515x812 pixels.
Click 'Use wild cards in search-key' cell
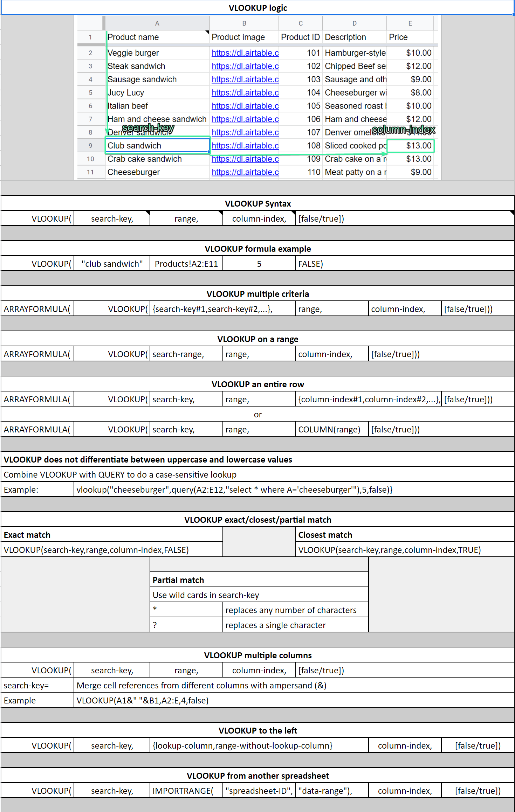point(259,595)
